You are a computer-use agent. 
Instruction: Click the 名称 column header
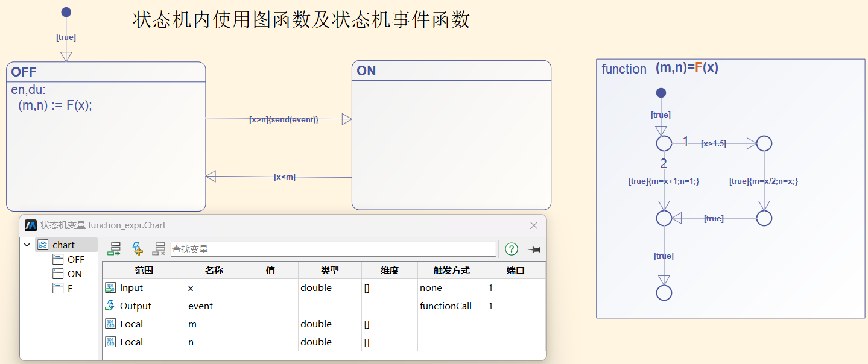click(214, 271)
